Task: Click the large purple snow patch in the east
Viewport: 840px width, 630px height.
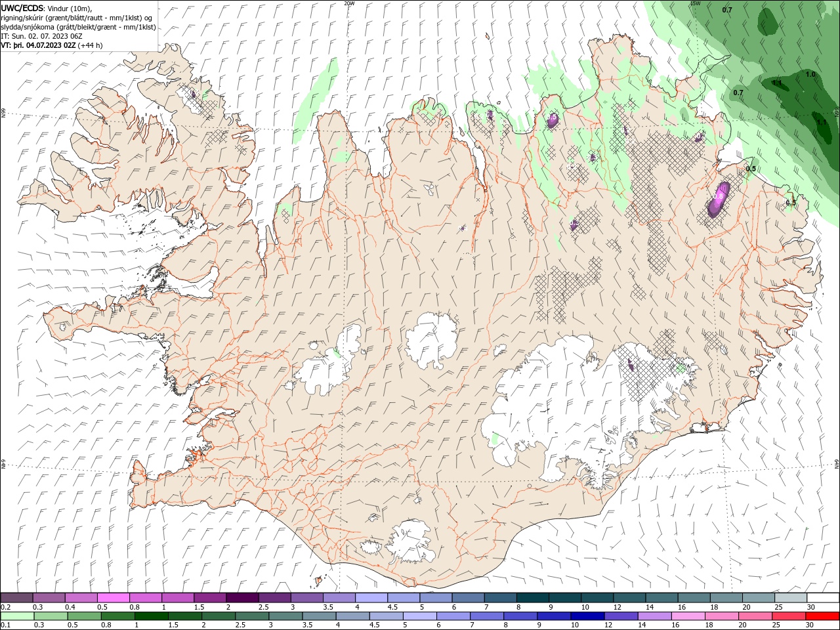Action: point(719,199)
